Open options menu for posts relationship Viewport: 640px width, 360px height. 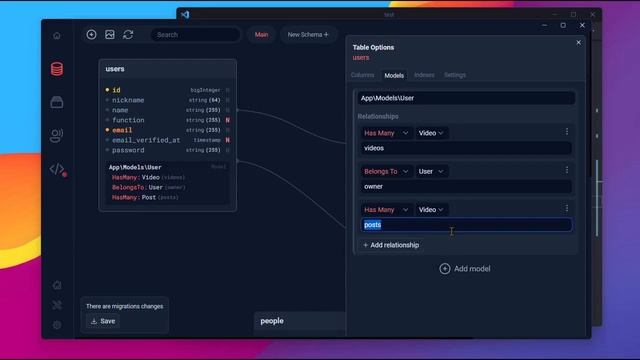tap(567, 209)
